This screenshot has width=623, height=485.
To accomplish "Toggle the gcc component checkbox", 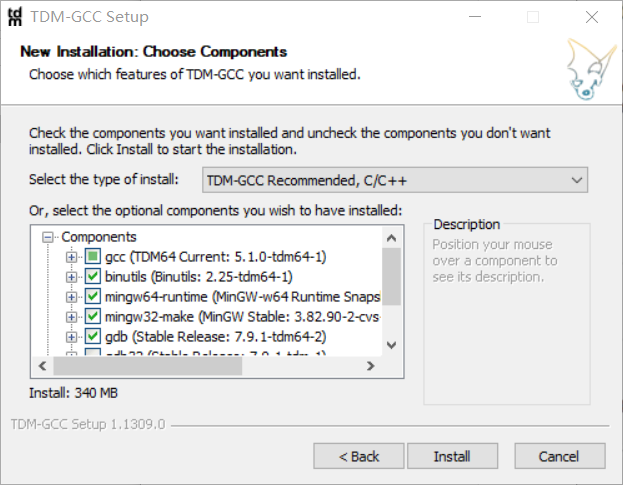I will pos(93,256).
